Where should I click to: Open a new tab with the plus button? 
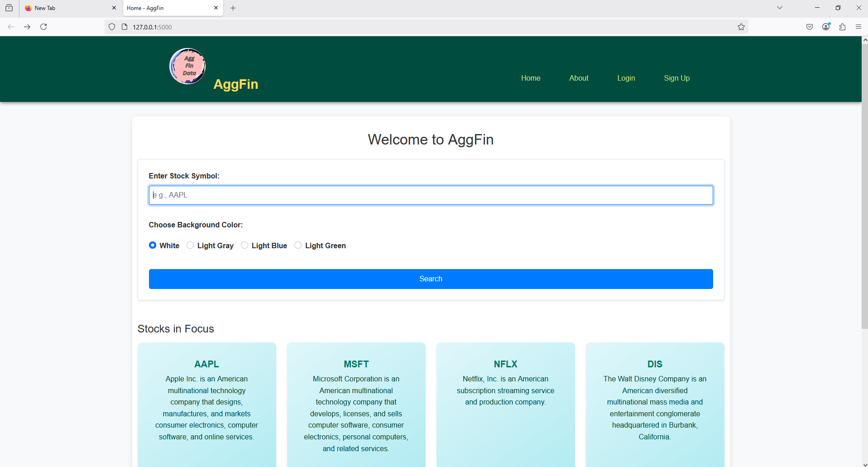[233, 8]
